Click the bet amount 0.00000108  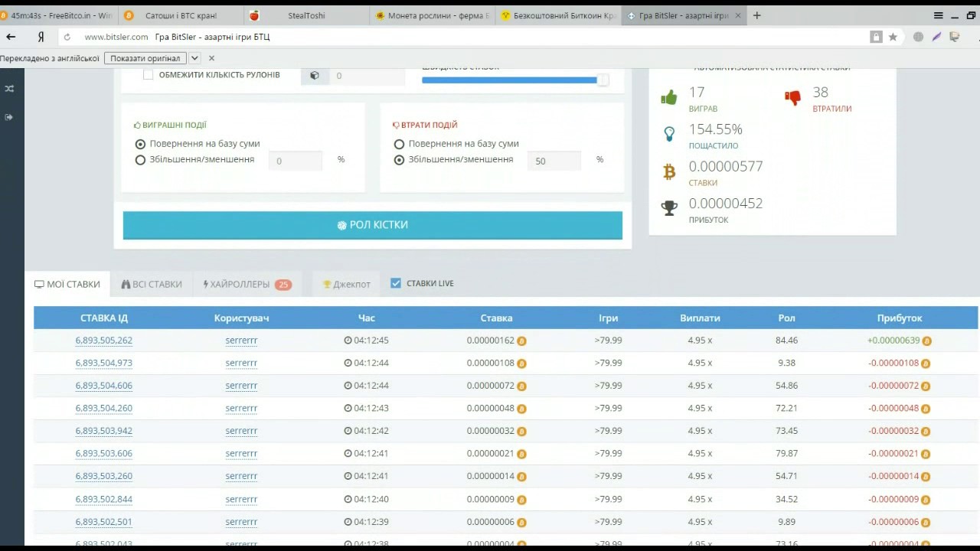[x=491, y=363]
